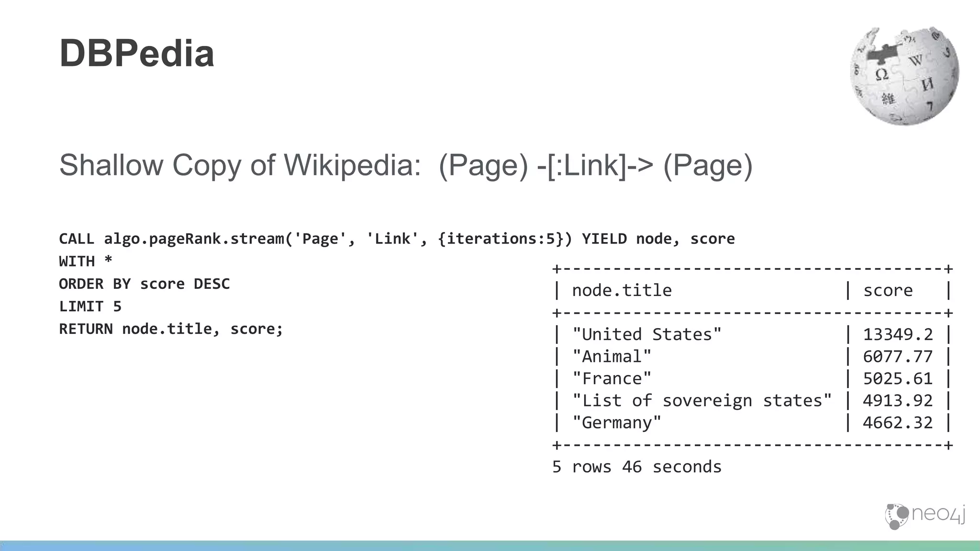
Task: Select the "France" result row title
Action: (612, 378)
